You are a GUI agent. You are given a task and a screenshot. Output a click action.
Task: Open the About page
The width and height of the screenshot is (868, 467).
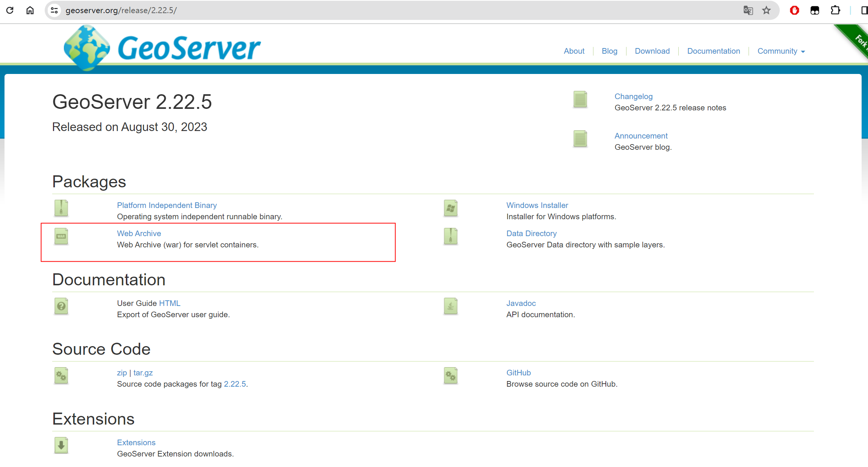(x=574, y=51)
